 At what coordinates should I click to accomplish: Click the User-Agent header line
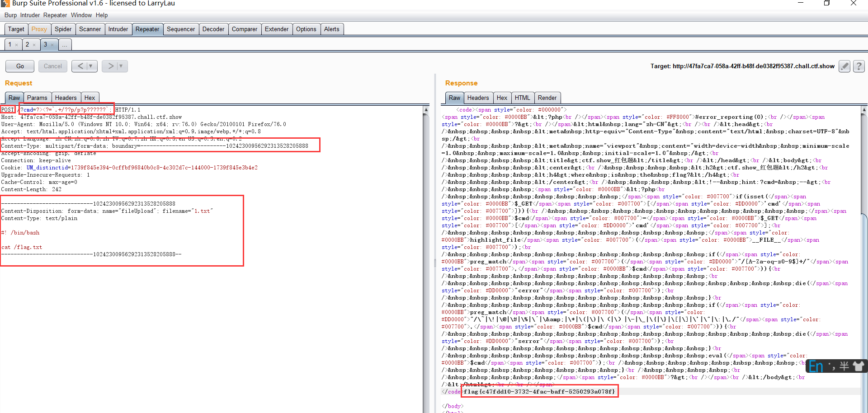(x=143, y=124)
